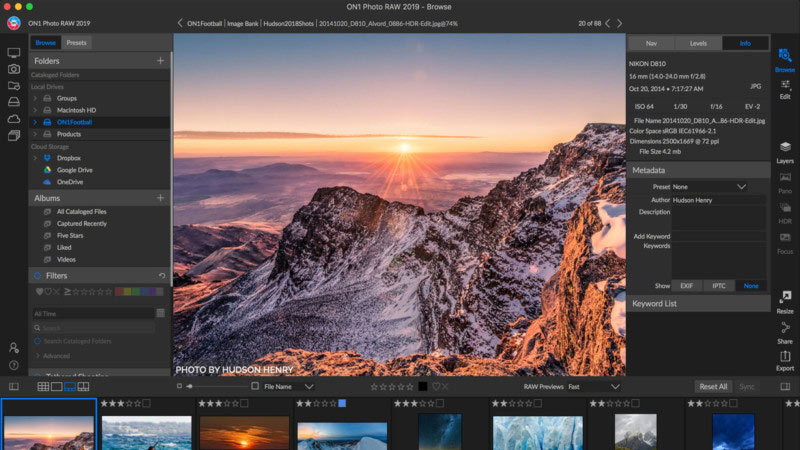This screenshot has height=450, width=800.
Task: Switch to the Presets tab
Action: coord(76,43)
